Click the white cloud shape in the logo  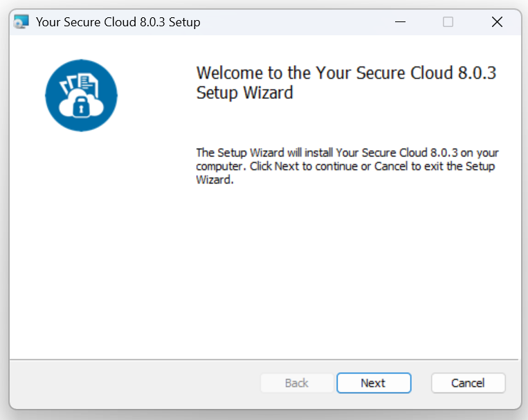(81, 103)
